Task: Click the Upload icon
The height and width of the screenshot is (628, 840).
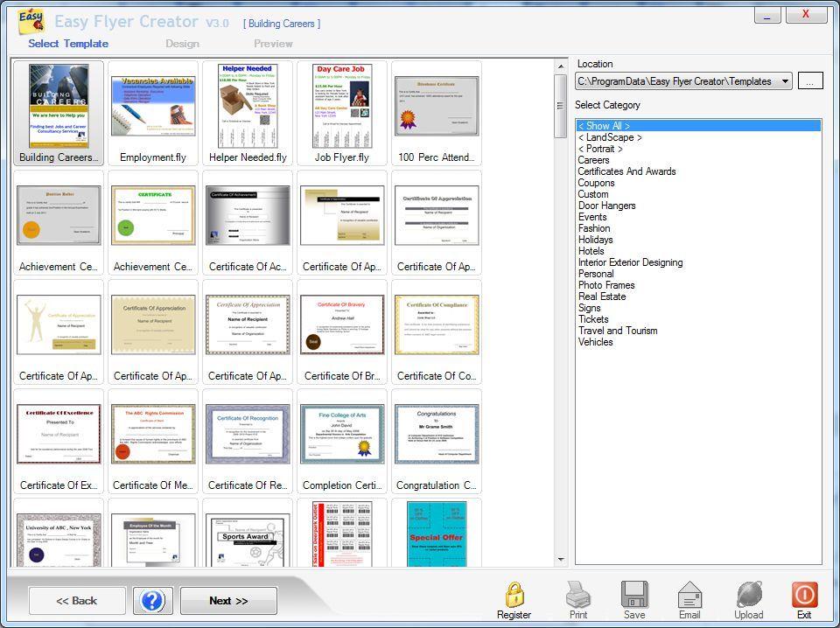Action: click(x=749, y=597)
